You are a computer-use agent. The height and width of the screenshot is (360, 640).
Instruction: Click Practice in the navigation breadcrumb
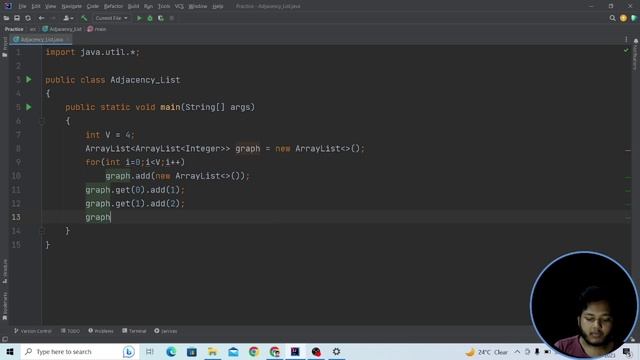click(14, 29)
